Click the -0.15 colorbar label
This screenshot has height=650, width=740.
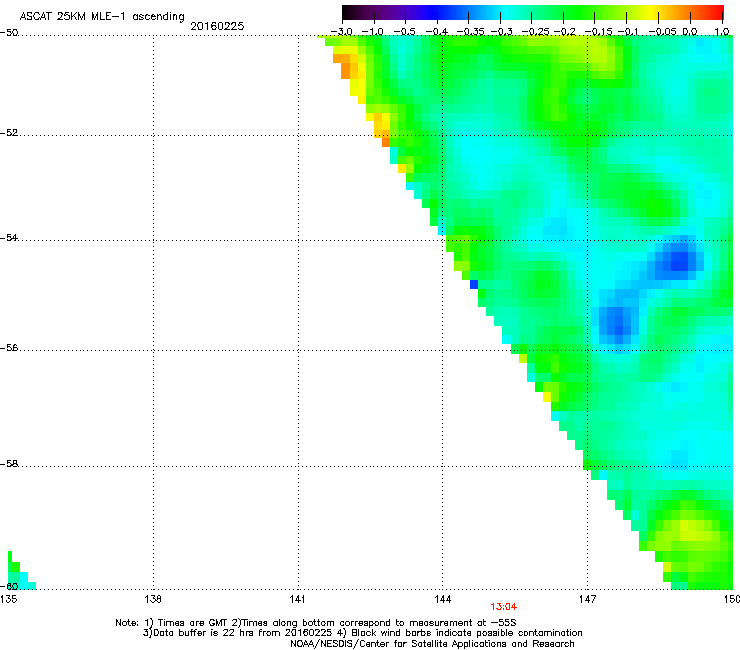598,32
